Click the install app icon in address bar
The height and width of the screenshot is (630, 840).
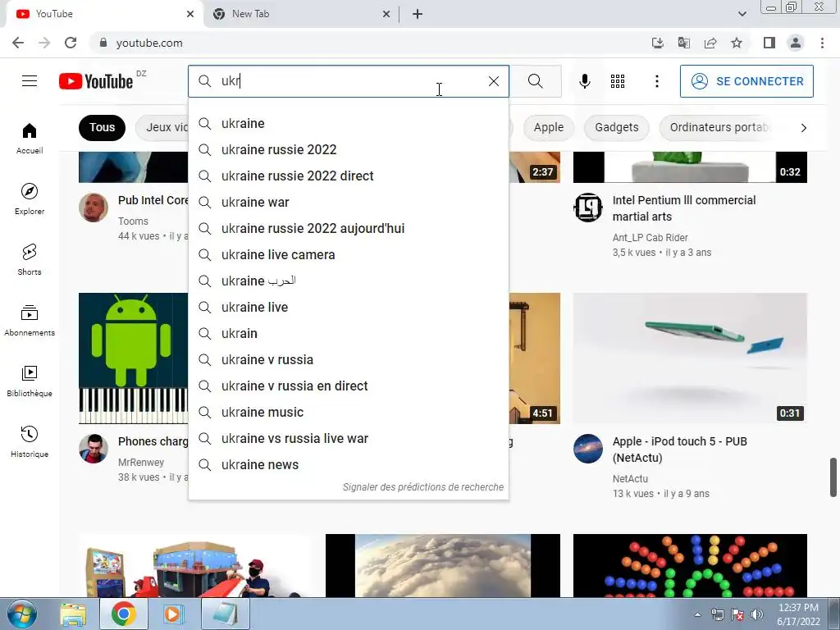[658, 43]
